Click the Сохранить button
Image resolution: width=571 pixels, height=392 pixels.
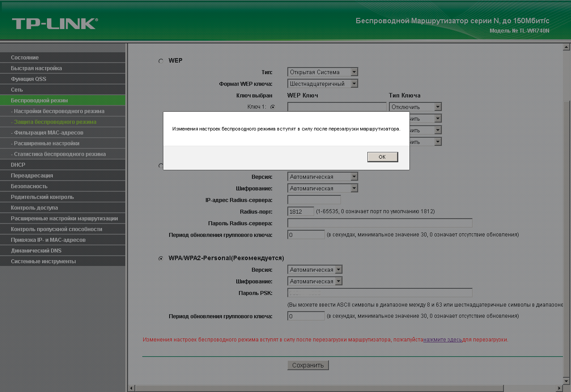[308, 365]
